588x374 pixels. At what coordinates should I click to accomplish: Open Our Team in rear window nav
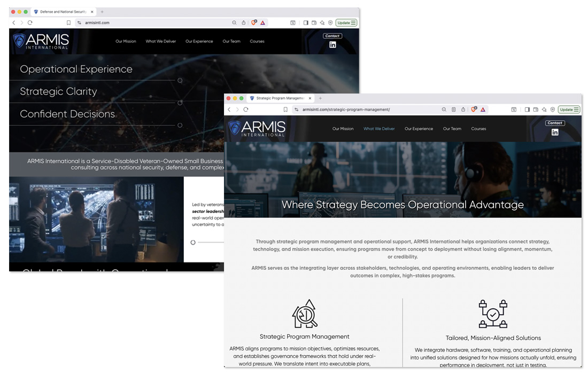click(x=231, y=41)
